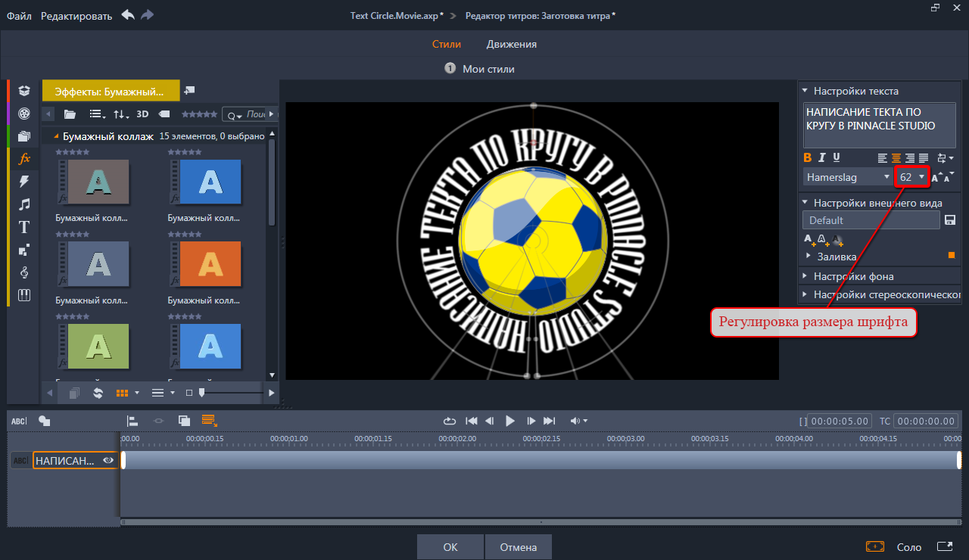This screenshot has width=969, height=560.
Task: Open the transitions lightning bolt category
Action: coord(24,181)
